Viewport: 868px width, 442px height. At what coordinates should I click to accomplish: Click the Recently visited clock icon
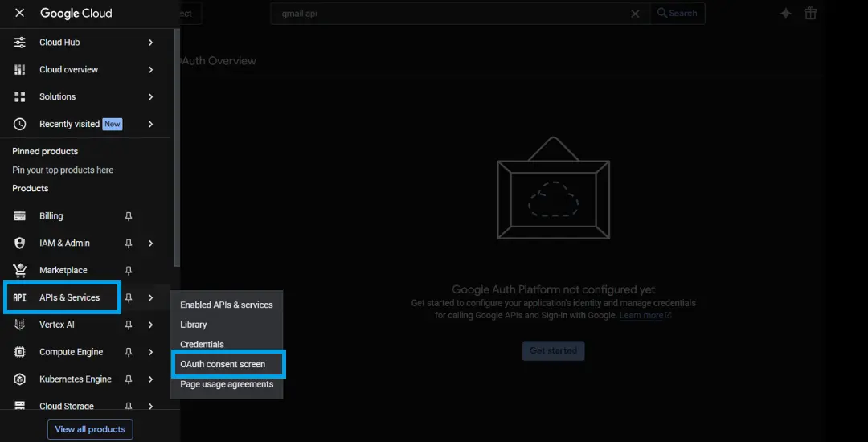coord(19,124)
